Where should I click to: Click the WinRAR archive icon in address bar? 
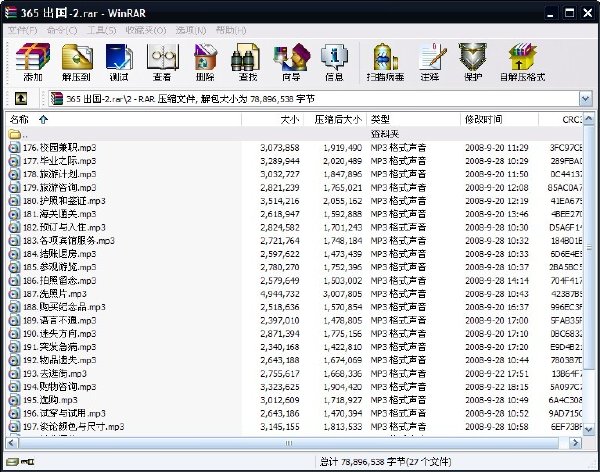(x=57, y=99)
